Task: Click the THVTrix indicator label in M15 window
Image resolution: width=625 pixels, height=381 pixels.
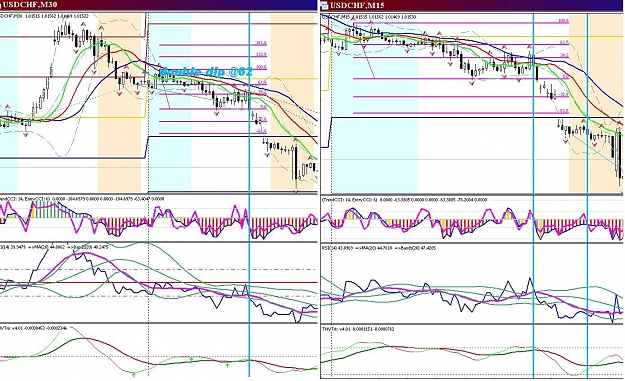Action: pyautogui.click(x=358, y=329)
